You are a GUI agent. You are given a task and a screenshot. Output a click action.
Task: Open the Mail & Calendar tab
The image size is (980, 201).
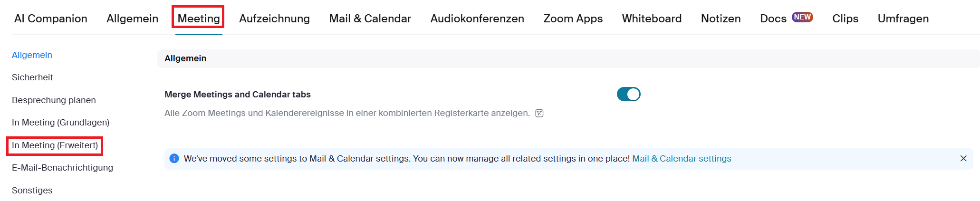tap(370, 19)
